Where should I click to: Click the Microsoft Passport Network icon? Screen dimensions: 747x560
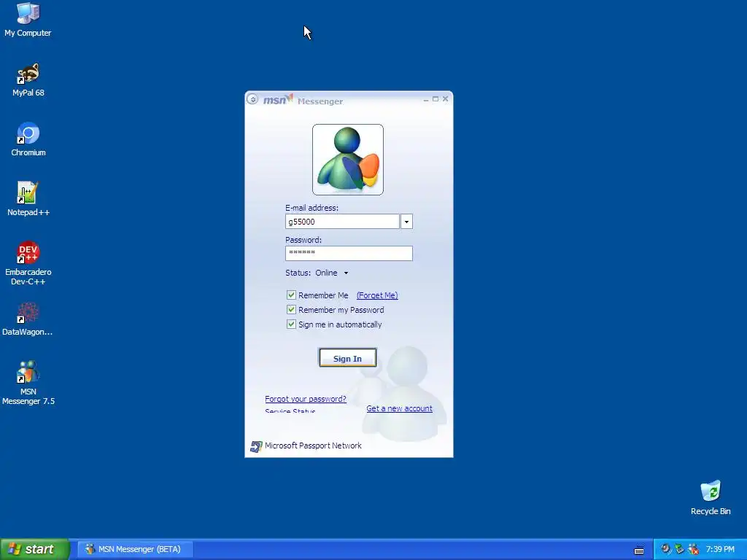[256, 446]
